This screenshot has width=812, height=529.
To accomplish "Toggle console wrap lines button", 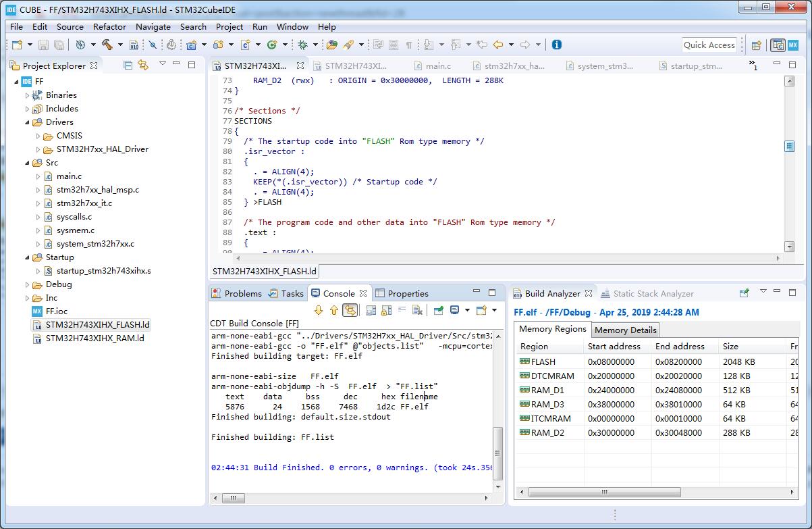I will point(402,310).
